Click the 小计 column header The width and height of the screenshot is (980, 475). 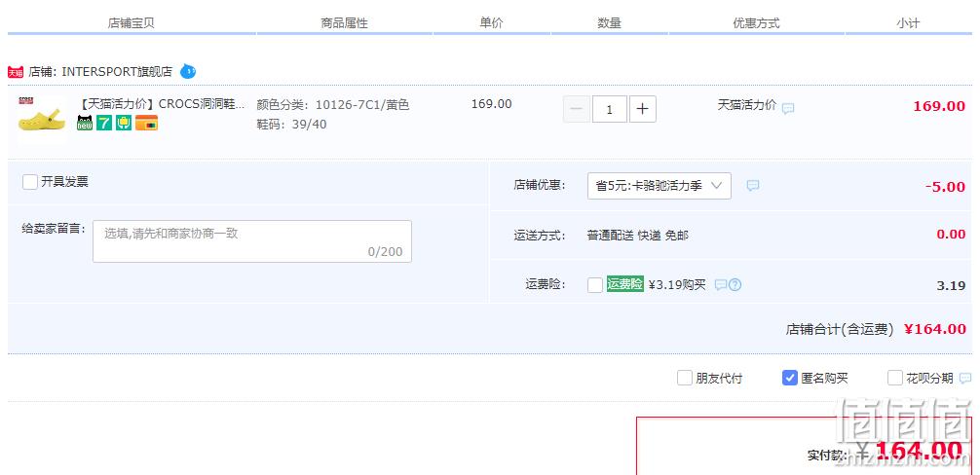pyautogui.click(x=908, y=23)
